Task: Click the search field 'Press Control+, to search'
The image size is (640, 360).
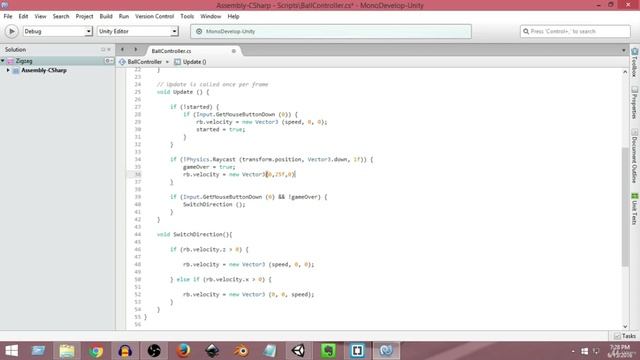Action: (x=575, y=31)
